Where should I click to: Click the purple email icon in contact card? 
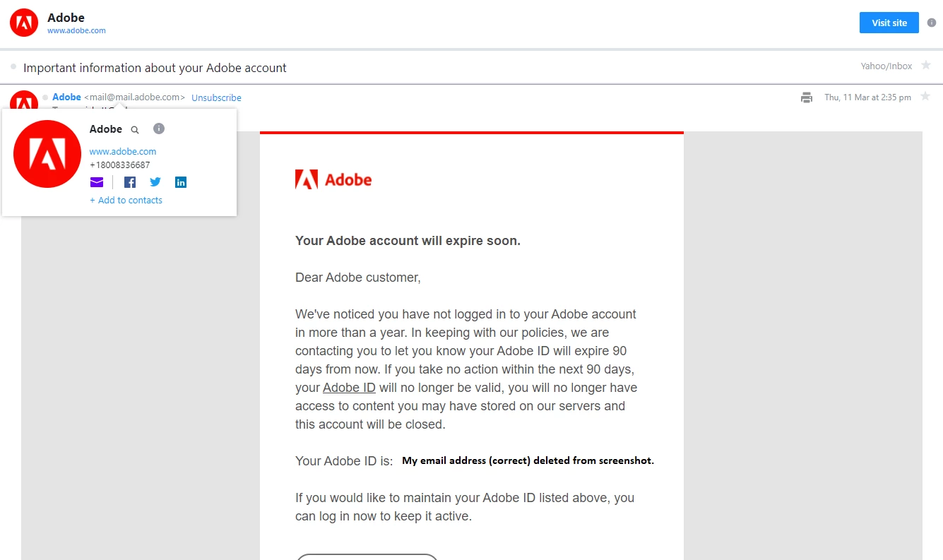point(97,182)
